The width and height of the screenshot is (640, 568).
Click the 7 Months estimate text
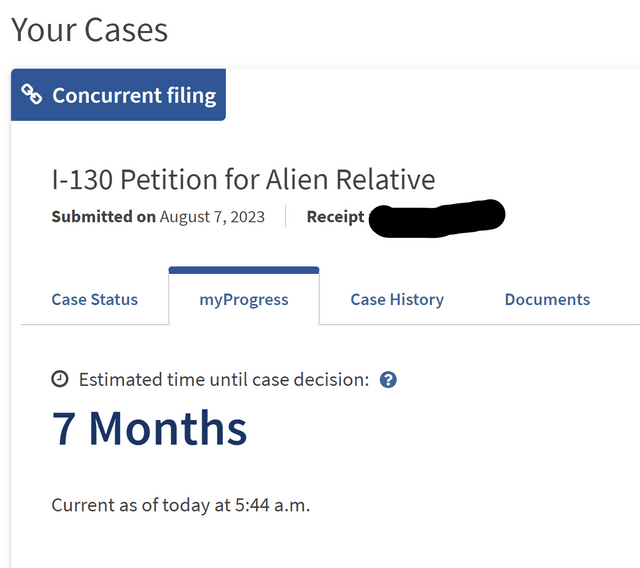tap(149, 428)
